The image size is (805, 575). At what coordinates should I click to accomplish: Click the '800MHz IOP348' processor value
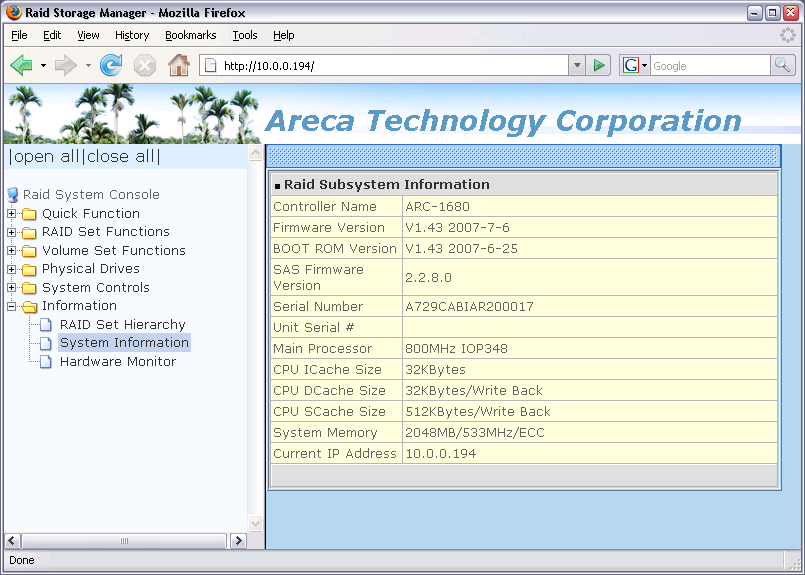point(456,349)
